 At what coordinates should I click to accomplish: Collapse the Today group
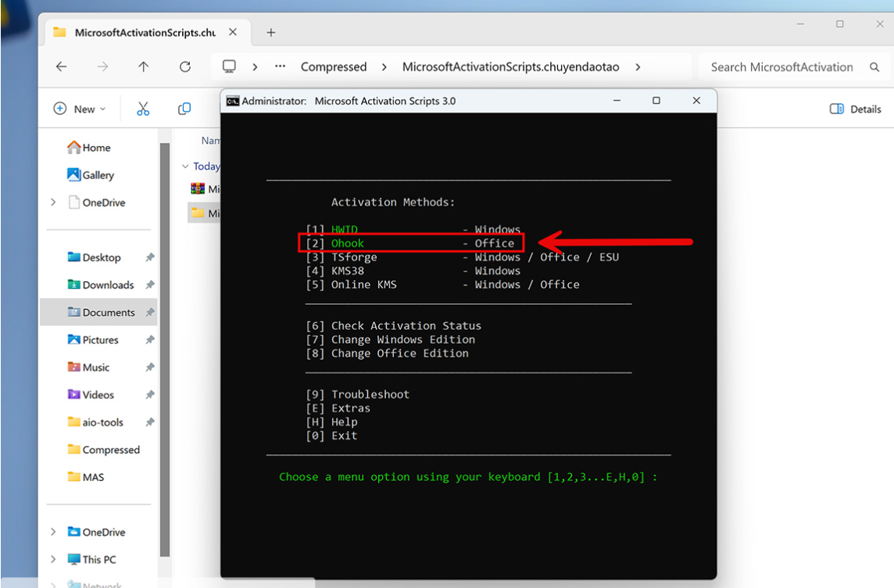point(185,166)
